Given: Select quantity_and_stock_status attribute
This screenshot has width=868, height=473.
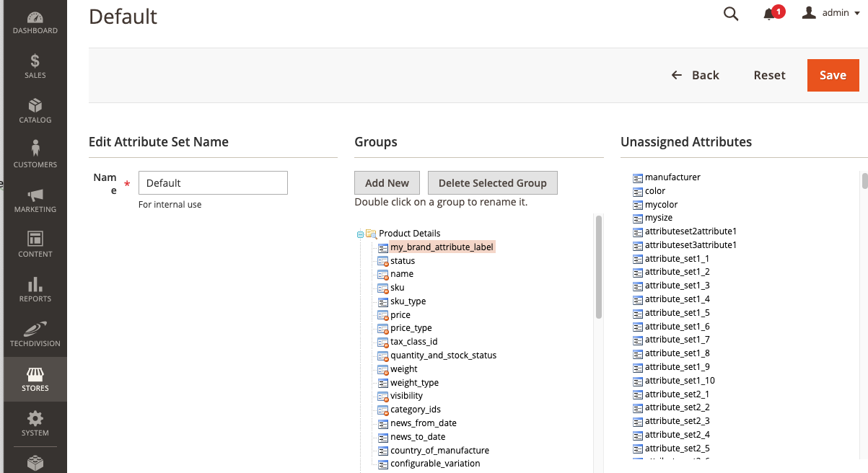Looking at the screenshot, I should 444,355.
